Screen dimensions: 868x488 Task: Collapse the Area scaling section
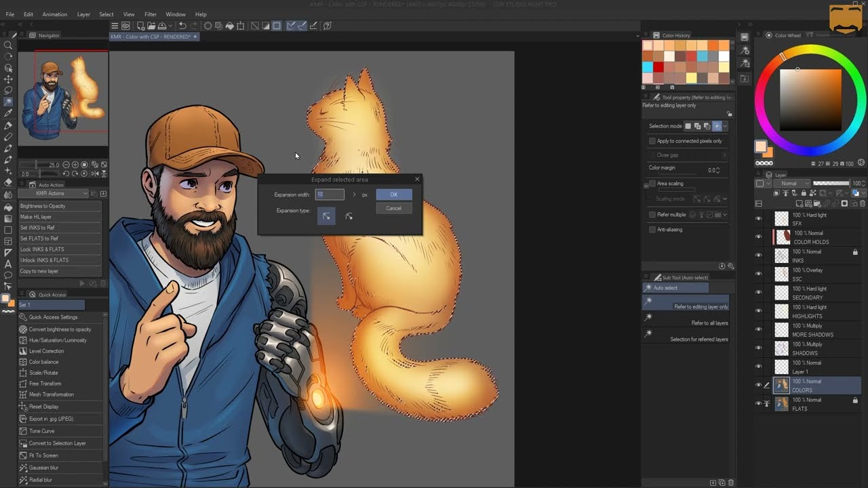click(x=646, y=185)
